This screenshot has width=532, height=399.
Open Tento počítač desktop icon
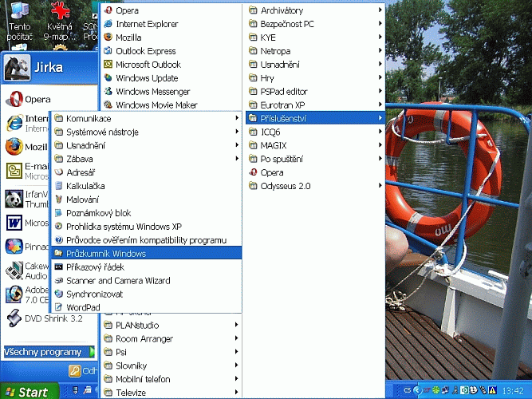pyautogui.click(x=19, y=21)
